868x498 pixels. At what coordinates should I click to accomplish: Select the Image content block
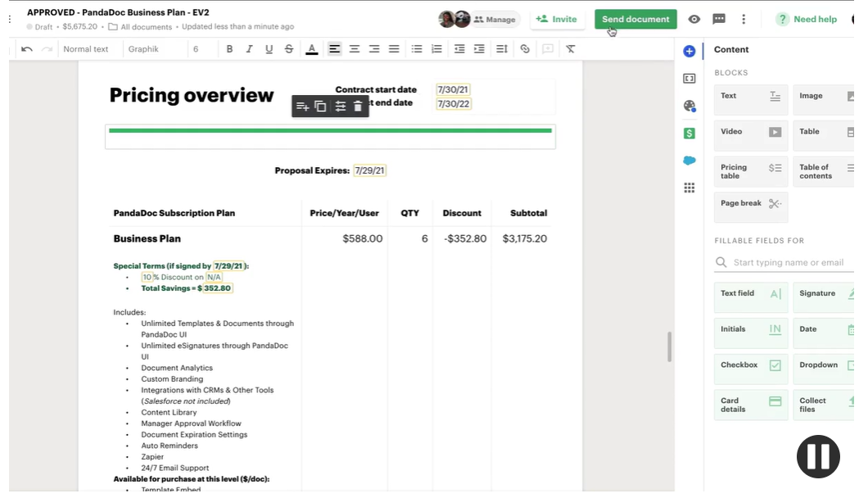tap(824, 100)
